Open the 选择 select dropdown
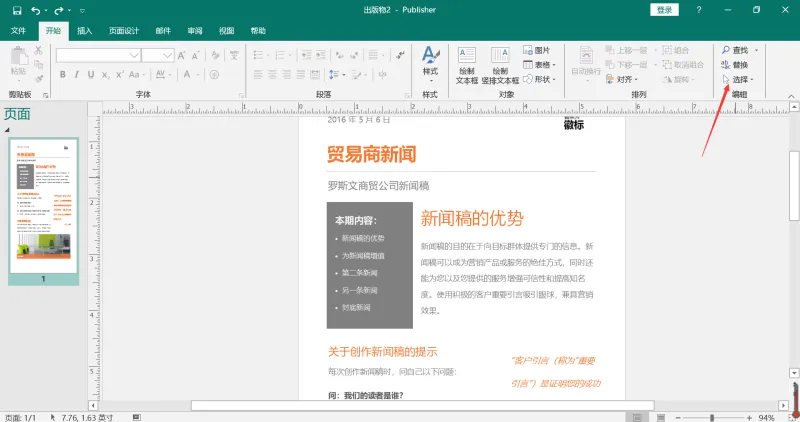The image size is (800, 422). tap(738, 79)
